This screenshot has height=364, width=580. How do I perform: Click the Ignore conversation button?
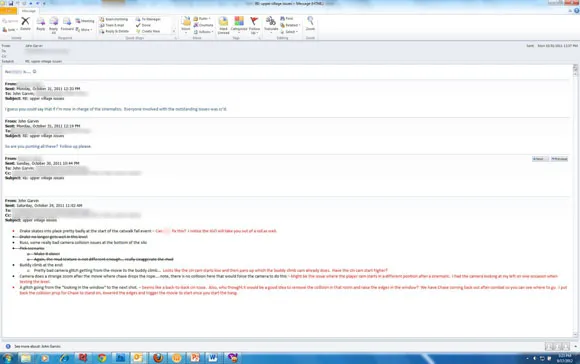[10, 21]
